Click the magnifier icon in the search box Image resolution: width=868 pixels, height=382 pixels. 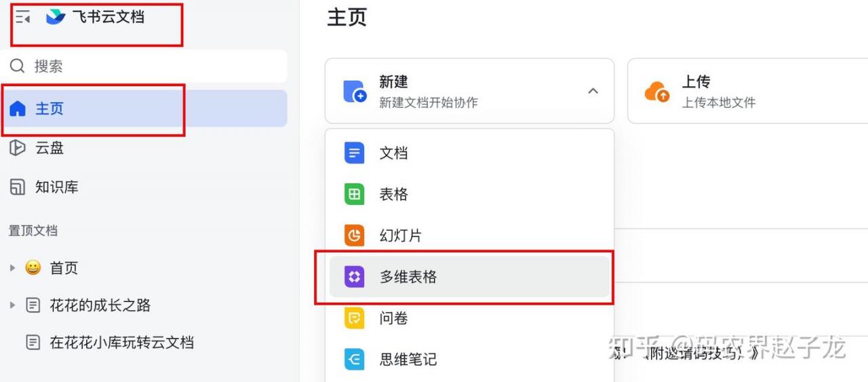pos(17,66)
